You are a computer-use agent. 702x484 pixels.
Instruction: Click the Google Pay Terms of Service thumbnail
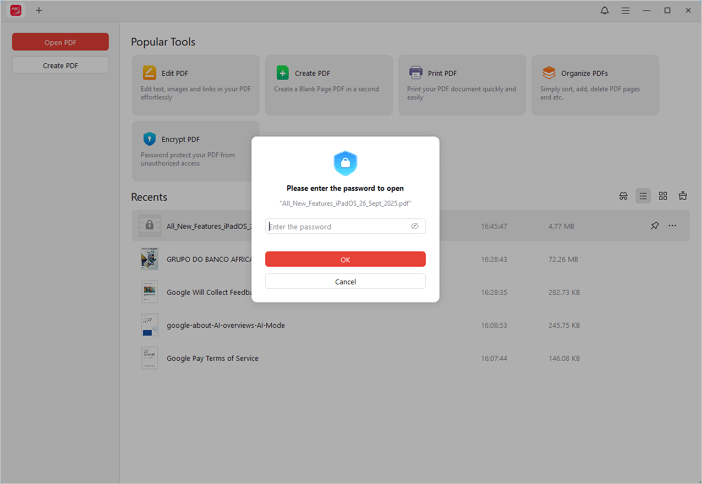tap(150, 358)
